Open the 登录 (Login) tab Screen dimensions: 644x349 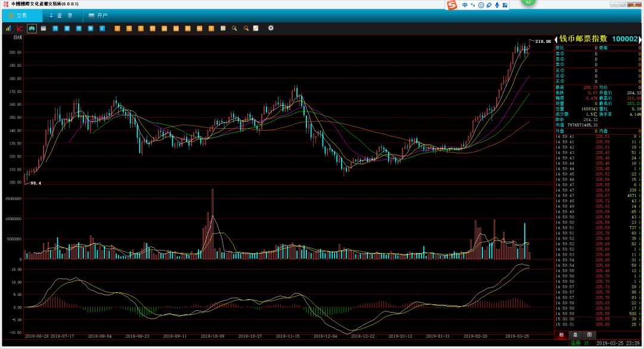click(63, 16)
